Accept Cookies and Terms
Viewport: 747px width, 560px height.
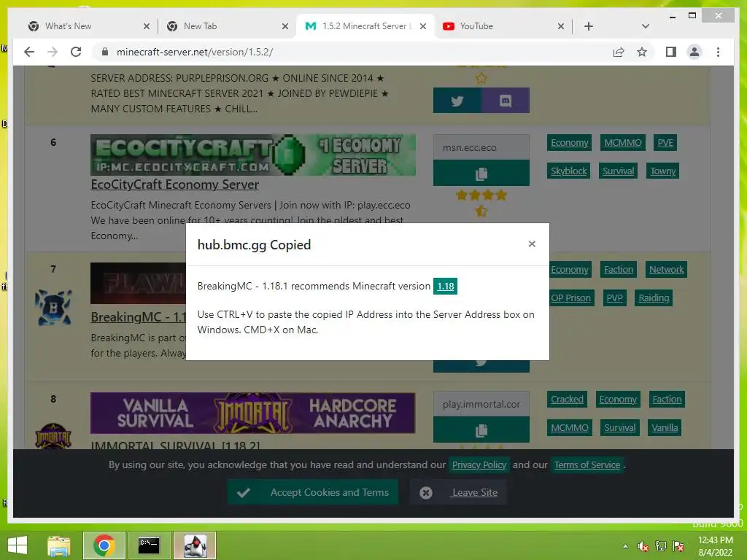(x=312, y=492)
